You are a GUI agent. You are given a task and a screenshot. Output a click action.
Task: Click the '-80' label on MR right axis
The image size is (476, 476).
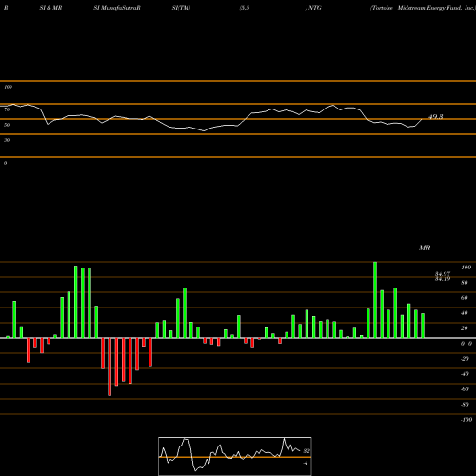[465, 405]
